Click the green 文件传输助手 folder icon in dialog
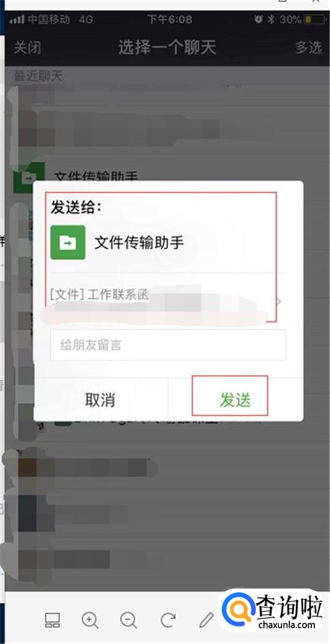330x644 pixels. (x=68, y=243)
